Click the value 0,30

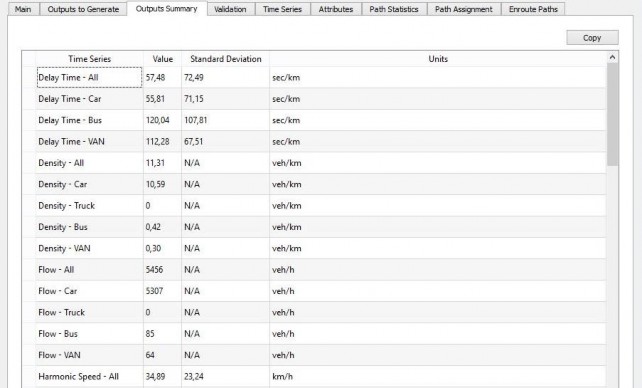[x=153, y=248]
